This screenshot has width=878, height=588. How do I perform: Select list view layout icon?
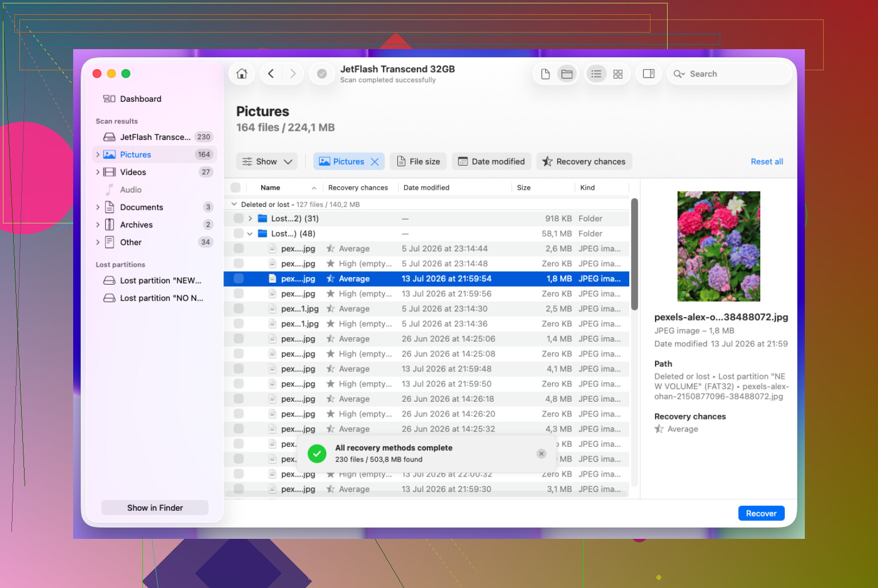pyautogui.click(x=596, y=74)
